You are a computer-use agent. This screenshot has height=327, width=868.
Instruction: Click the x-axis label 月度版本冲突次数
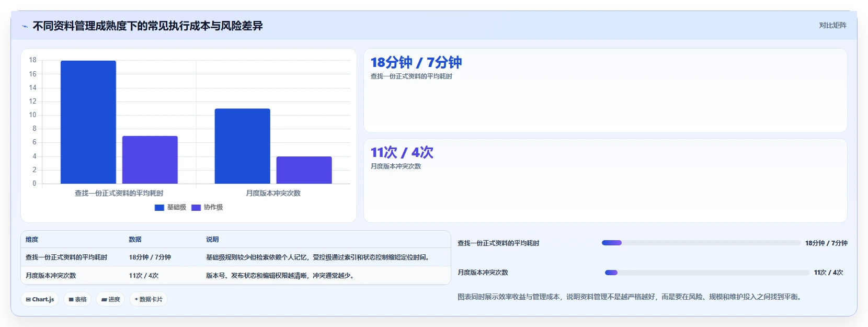coord(273,193)
